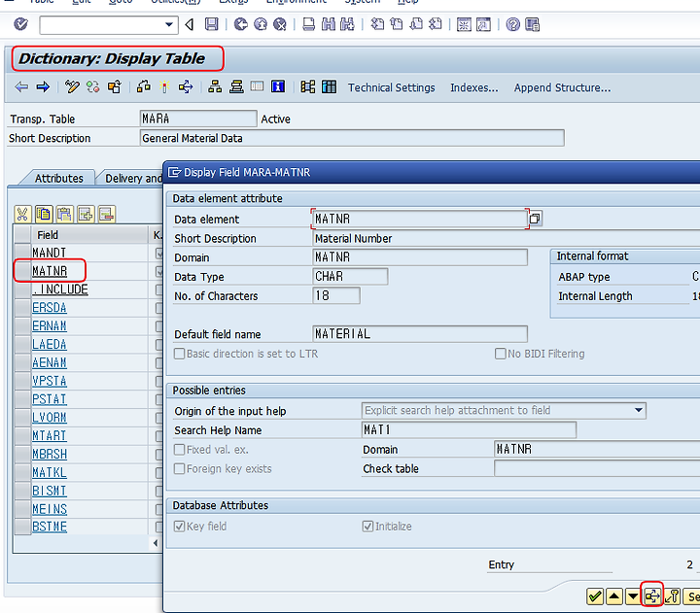Select row selector for MATNR field

(x=22, y=271)
